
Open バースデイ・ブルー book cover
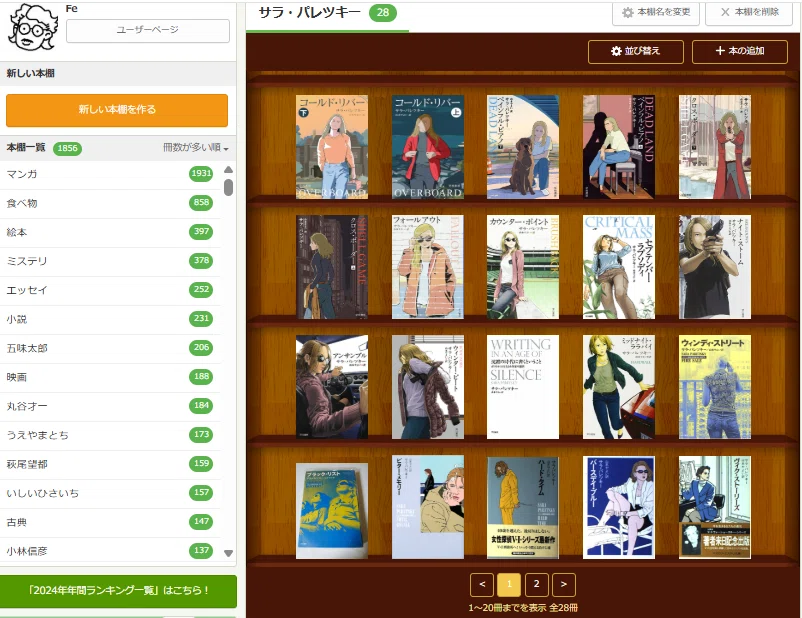pos(619,507)
